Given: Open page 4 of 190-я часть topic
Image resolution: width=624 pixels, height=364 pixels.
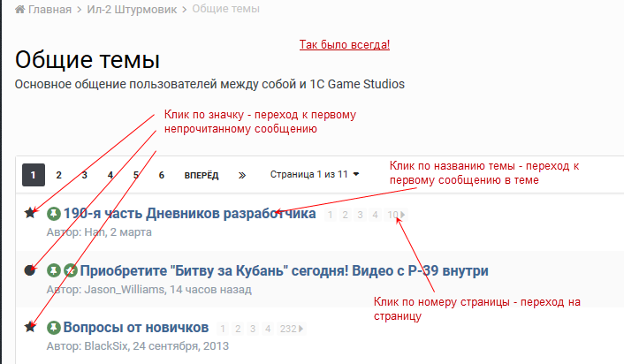Looking at the screenshot, I should tap(375, 215).
